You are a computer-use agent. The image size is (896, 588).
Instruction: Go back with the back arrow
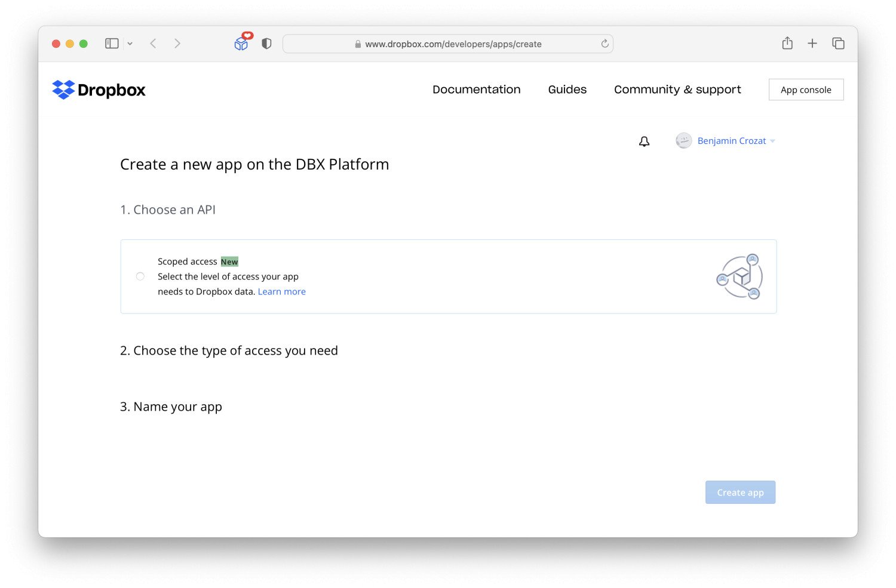(x=154, y=44)
